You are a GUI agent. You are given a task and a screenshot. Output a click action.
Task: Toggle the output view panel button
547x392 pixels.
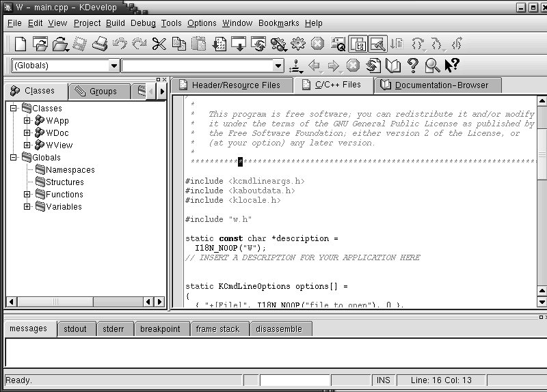(377, 44)
